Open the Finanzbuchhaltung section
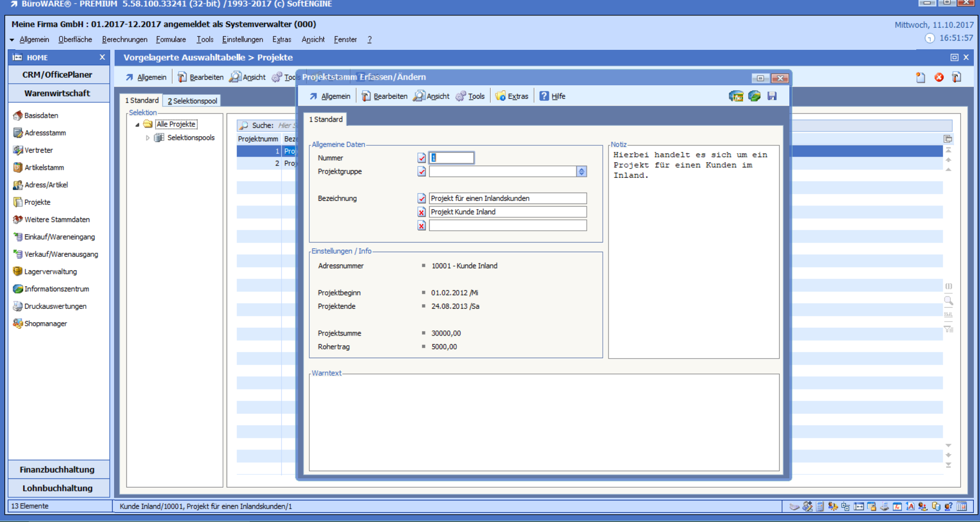This screenshot has width=980, height=522. coord(57,470)
